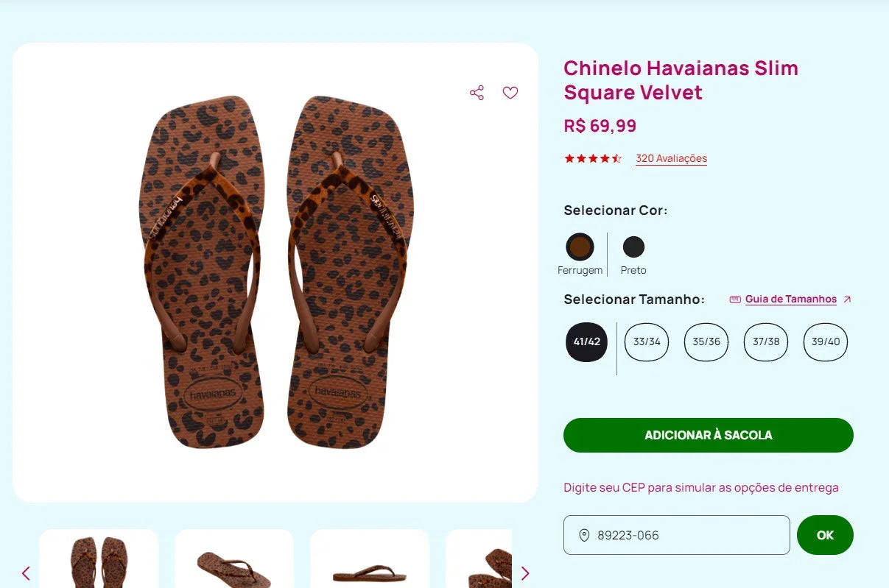Image resolution: width=889 pixels, height=588 pixels.
Task: Select the currently active 41/42 size
Action: pos(586,341)
